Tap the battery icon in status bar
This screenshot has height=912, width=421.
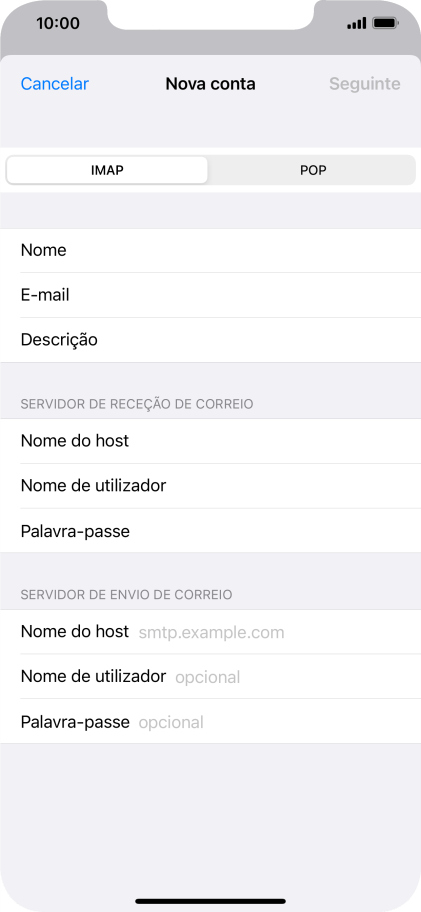(x=385, y=24)
